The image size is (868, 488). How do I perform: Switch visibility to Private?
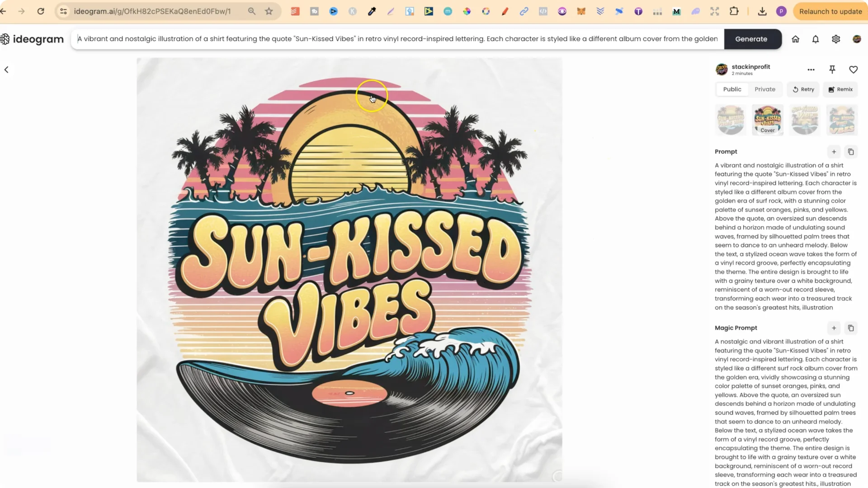[x=765, y=89]
